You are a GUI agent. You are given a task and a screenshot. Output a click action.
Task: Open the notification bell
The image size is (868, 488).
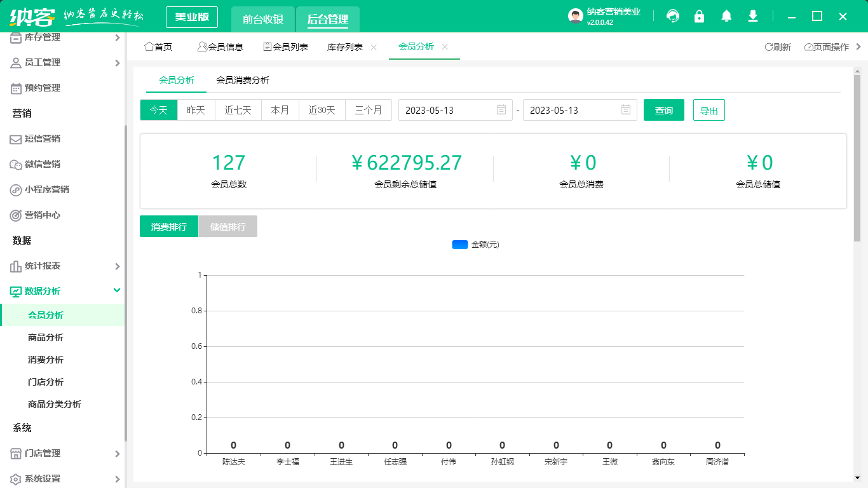(x=726, y=17)
